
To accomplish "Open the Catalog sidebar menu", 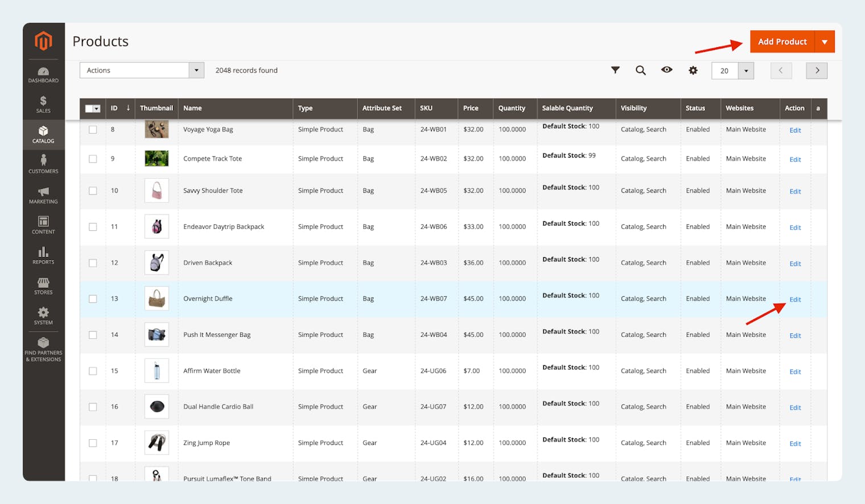I will pyautogui.click(x=43, y=135).
